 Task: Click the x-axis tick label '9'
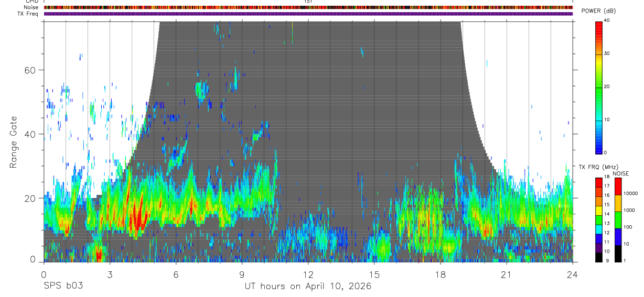pos(242,274)
